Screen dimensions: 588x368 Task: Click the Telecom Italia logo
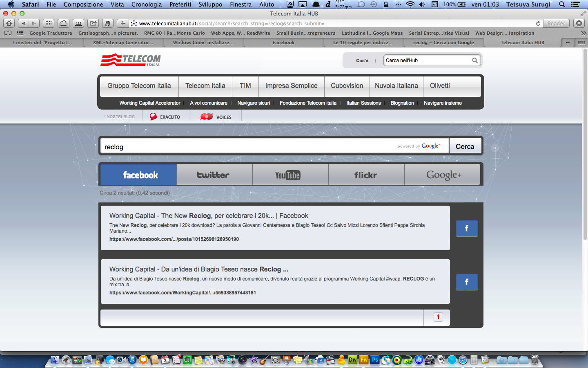131,60
